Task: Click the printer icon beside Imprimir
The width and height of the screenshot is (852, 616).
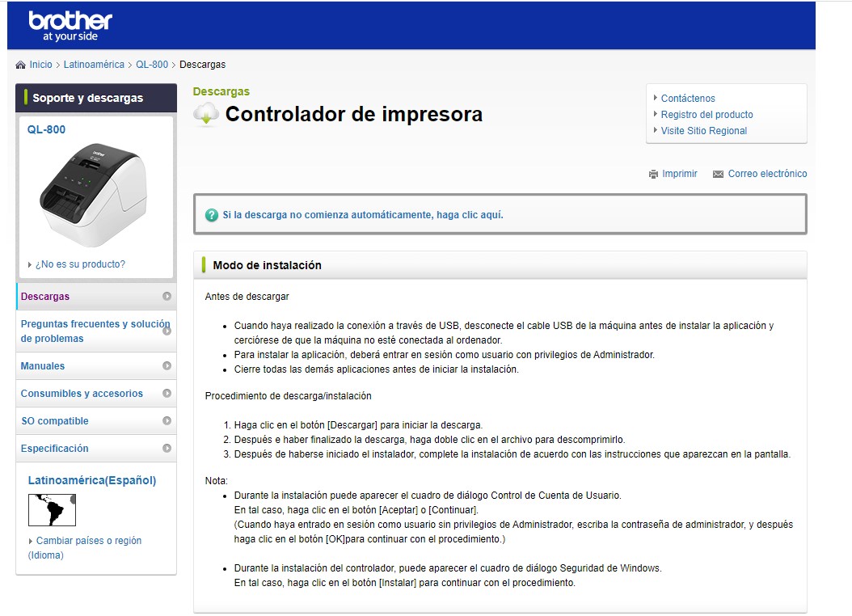Action: [653, 175]
